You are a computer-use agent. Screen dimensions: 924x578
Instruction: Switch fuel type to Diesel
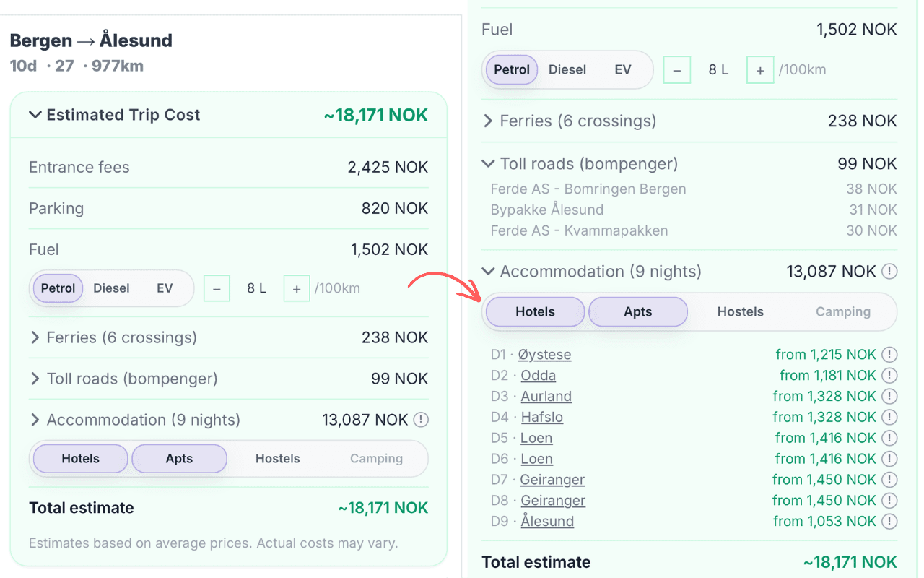[111, 288]
